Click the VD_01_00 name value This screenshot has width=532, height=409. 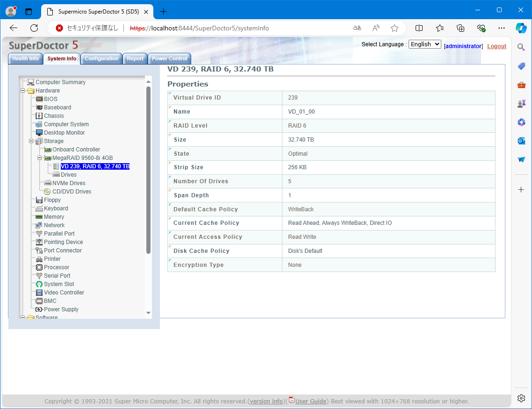301,112
